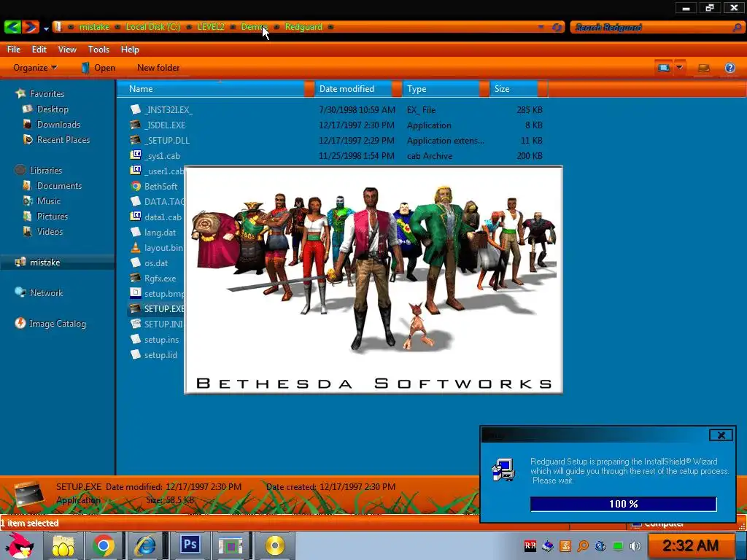This screenshot has width=747, height=560.
Task: Click the Refresh icon in the address bar
Action: click(x=557, y=27)
